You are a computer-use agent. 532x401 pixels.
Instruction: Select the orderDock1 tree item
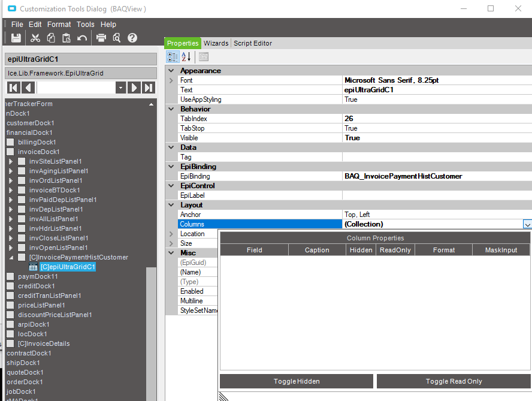pyautogui.click(x=25, y=382)
